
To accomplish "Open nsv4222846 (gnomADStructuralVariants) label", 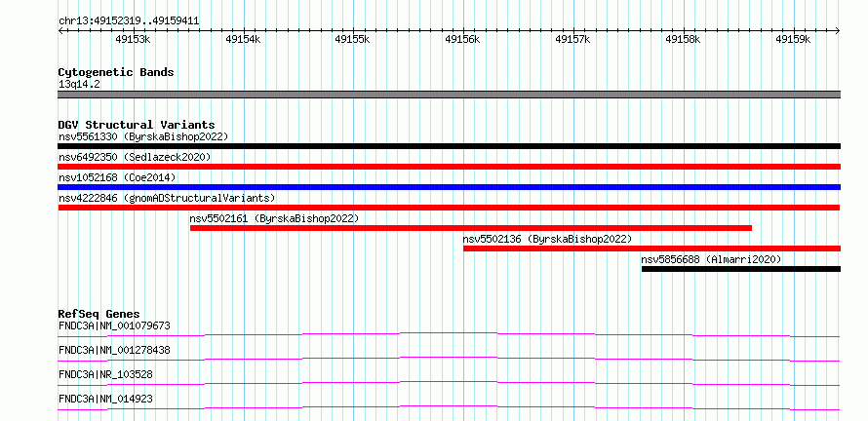I will click(x=167, y=198).
